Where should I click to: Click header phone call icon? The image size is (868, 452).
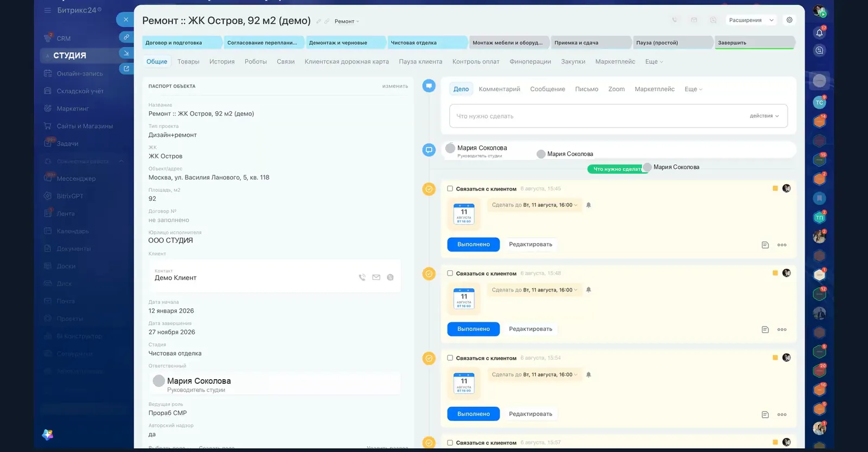pyautogui.click(x=674, y=20)
